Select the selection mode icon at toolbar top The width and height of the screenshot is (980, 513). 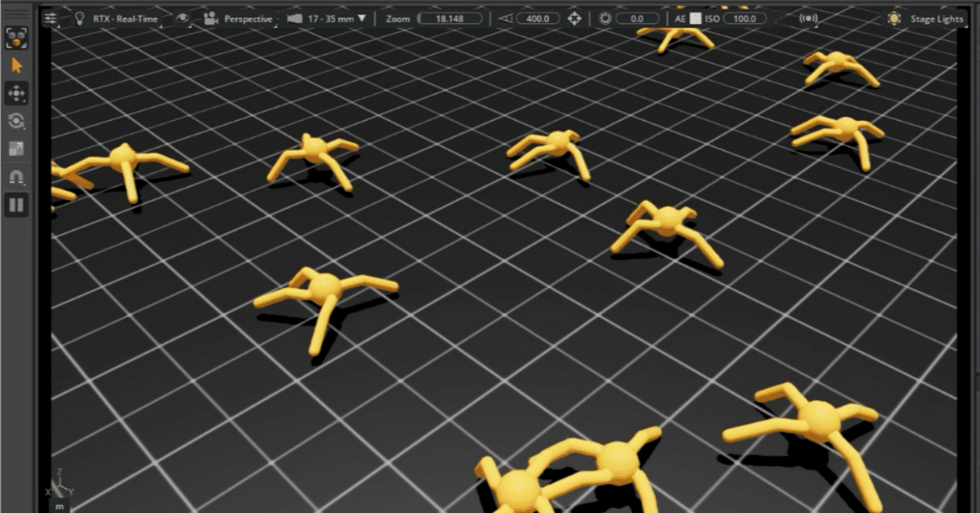coord(17,38)
